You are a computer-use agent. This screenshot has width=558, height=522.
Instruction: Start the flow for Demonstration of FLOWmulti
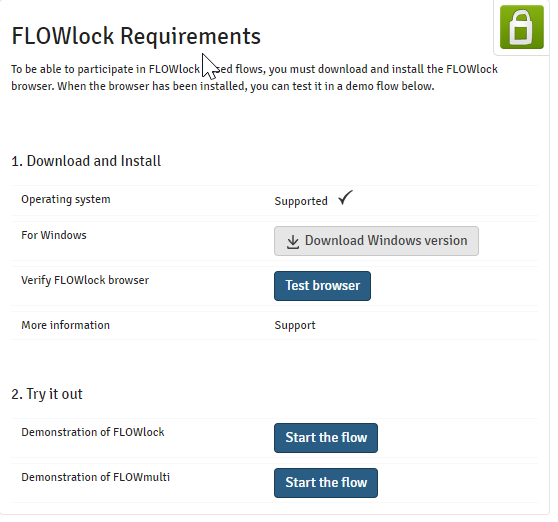[326, 483]
